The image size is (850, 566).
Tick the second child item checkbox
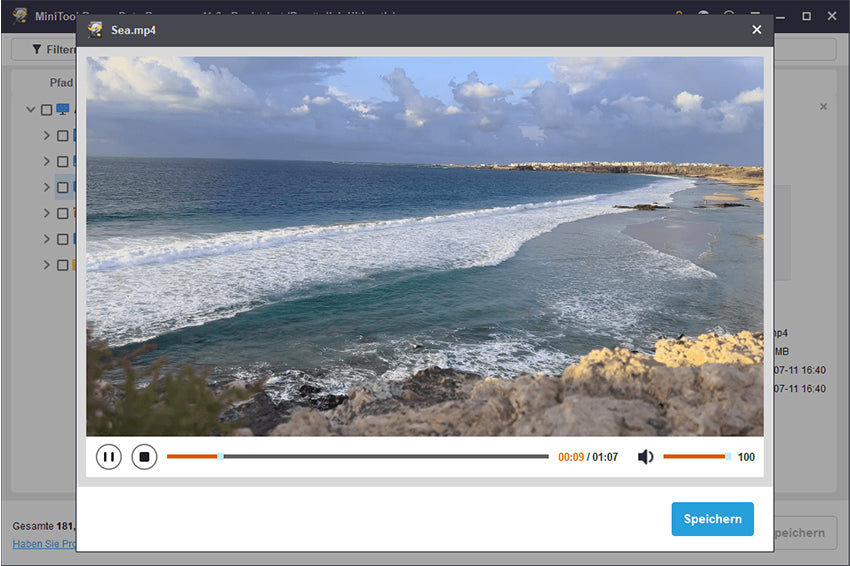62,161
